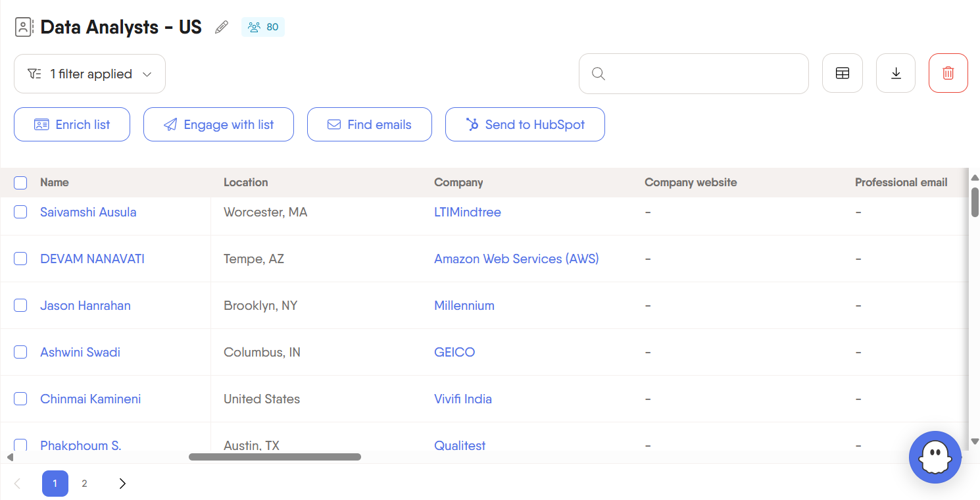
Task: Click the red trash delete icon
Action: [x=948, y=73]
